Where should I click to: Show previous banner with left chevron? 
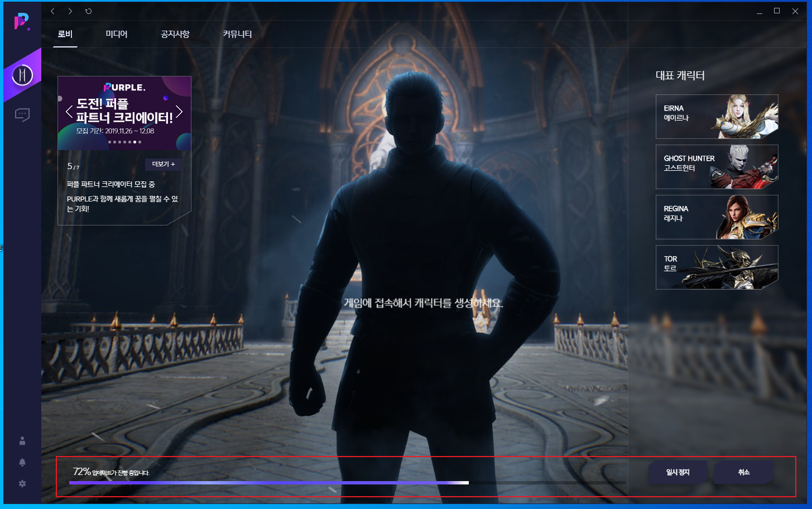point(69,112)
